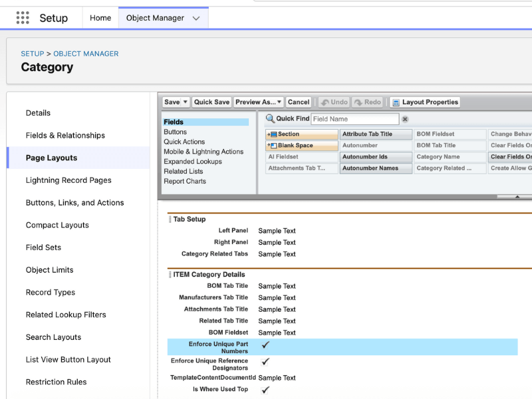This screenshot has height=399, width=532.
Task: Switch to the Home tab
Action: pyautogui.click(x=100, y=18)
